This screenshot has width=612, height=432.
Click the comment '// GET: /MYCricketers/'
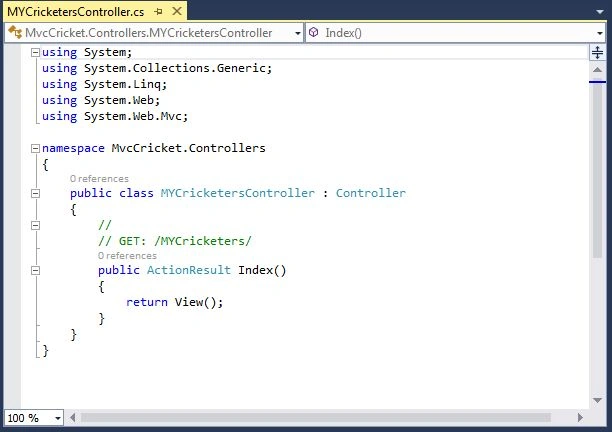[174, 241]
